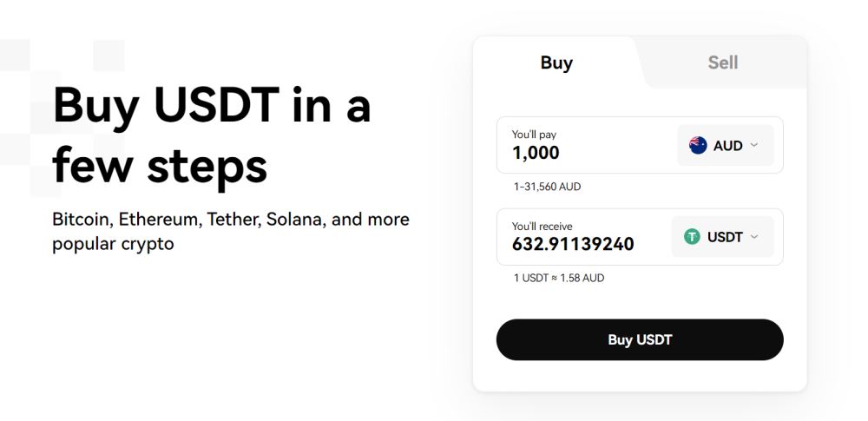
Task: Click the 632.91139240 receive amount
Action: (573, 245)
